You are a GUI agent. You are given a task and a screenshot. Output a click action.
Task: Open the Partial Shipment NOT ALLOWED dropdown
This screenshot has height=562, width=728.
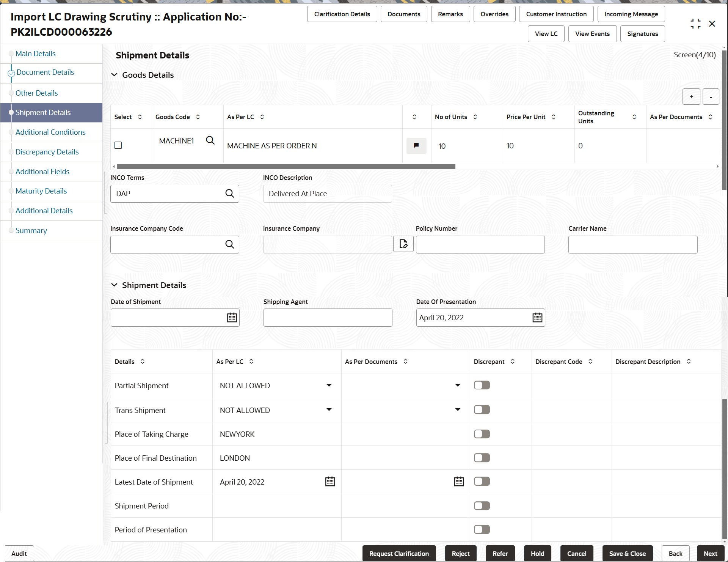pos(328,385)
